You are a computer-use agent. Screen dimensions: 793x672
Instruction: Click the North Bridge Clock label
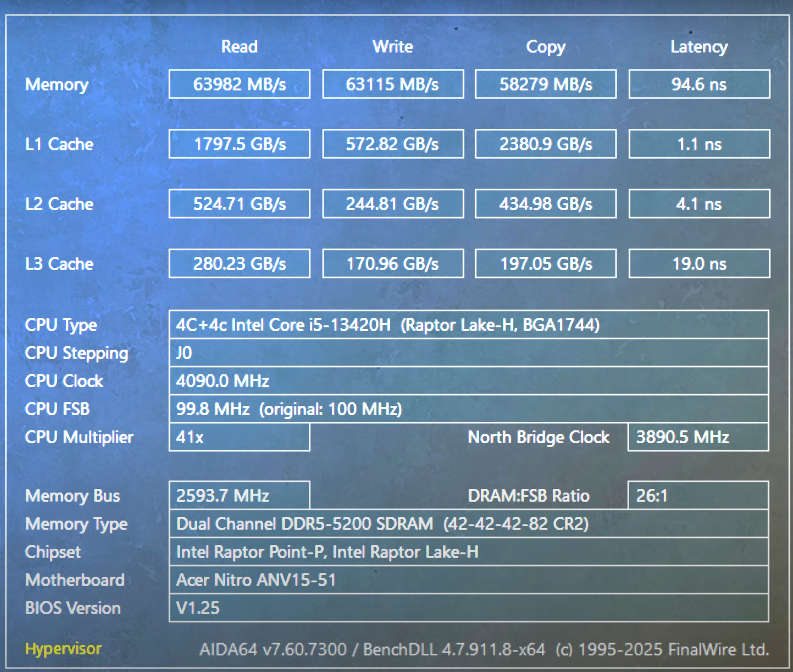pyautogui.click(x=538, y=438)
